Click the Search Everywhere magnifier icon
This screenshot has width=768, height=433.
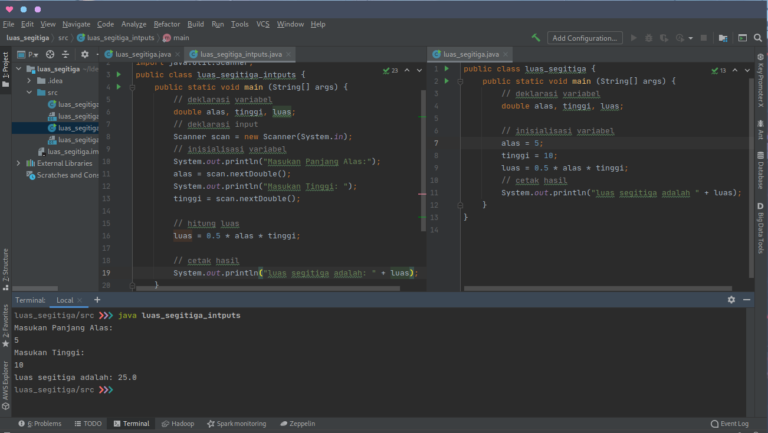pyautogui.click(x=757, y=38)
